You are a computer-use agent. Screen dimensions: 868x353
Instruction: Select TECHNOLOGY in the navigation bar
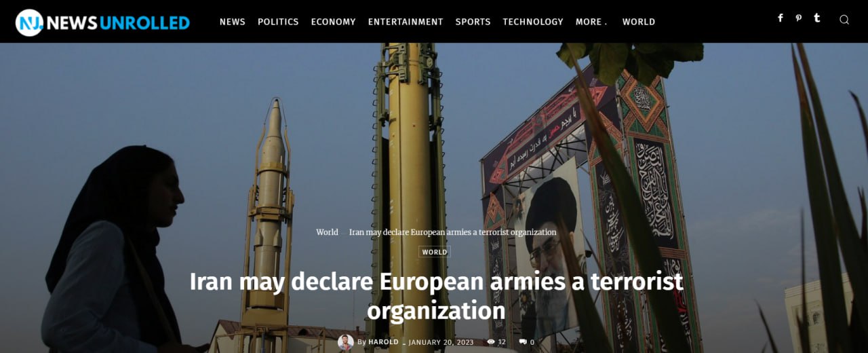[533, 22]
